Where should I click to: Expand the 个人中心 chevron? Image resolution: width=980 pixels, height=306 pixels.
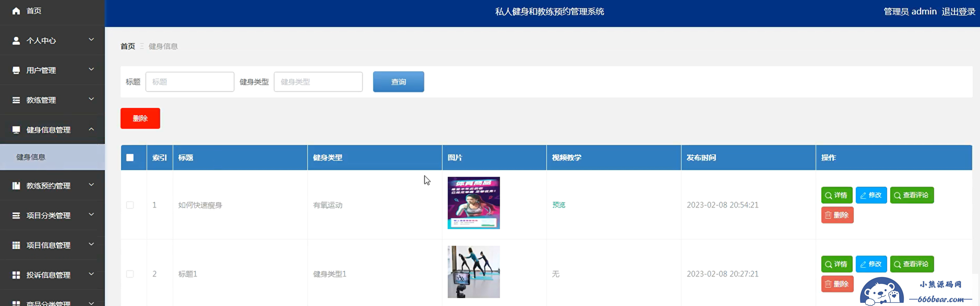pyautogui.click(x=91, y=39)
